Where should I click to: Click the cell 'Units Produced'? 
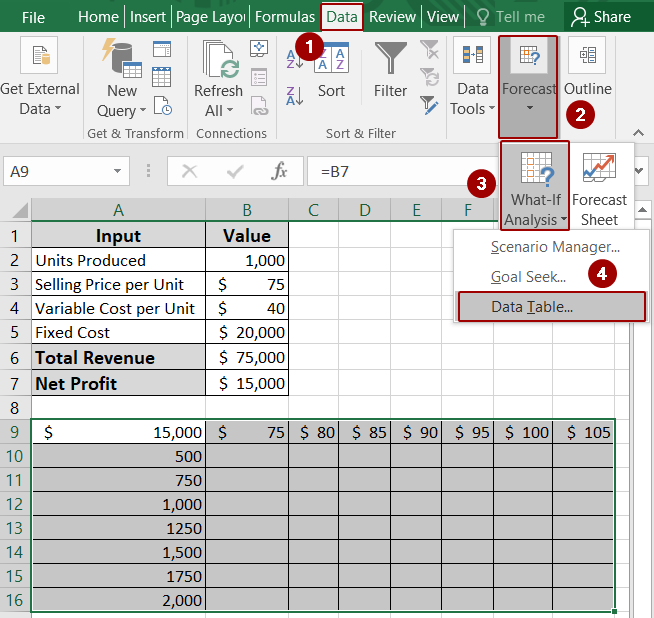tap(118, 260)
